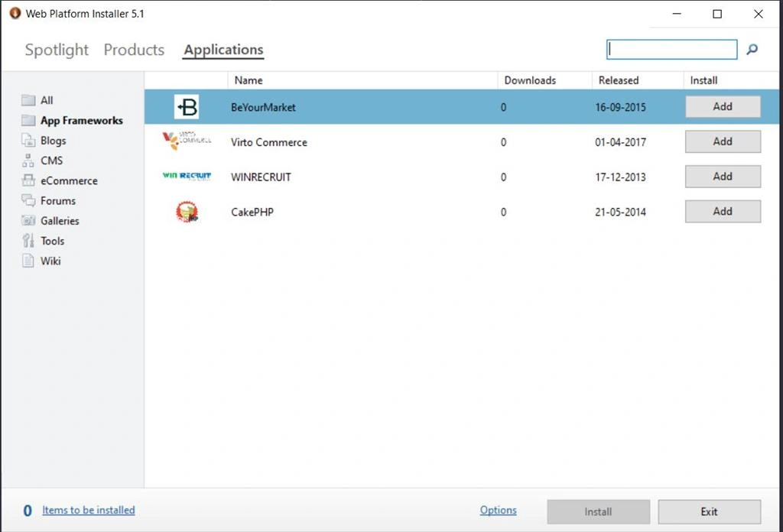
Task: Select the All category folder
Action: pyautogui.click(x=28, y=100)
